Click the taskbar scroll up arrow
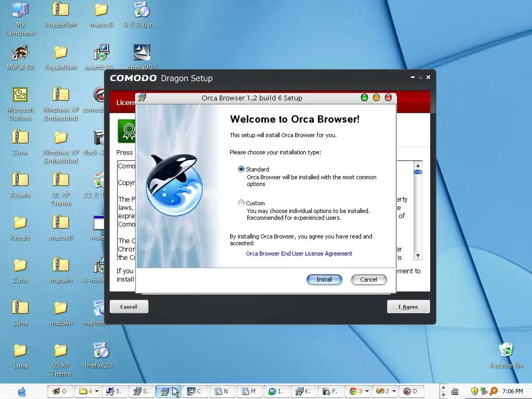This screenshot has width=532, height=399. [x=443, y=388]
